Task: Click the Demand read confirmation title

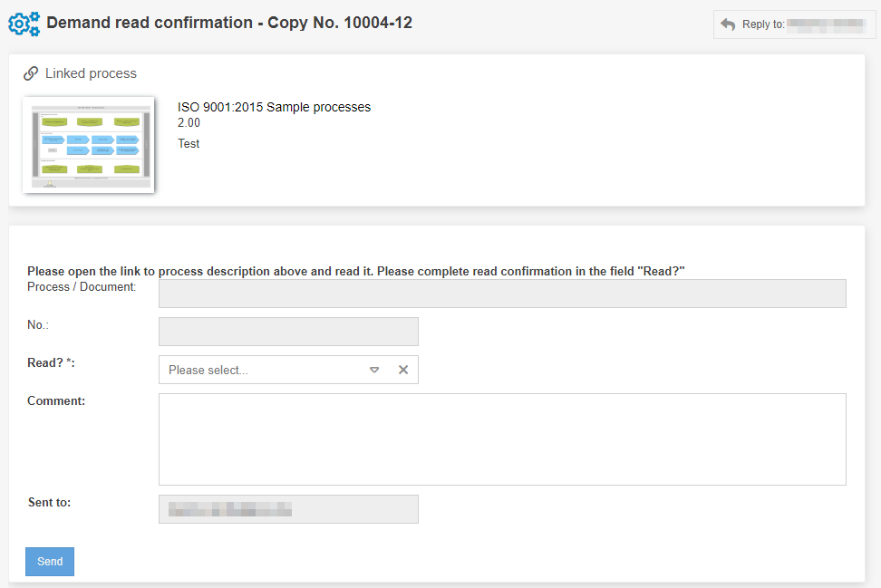Action: point(229,23)
